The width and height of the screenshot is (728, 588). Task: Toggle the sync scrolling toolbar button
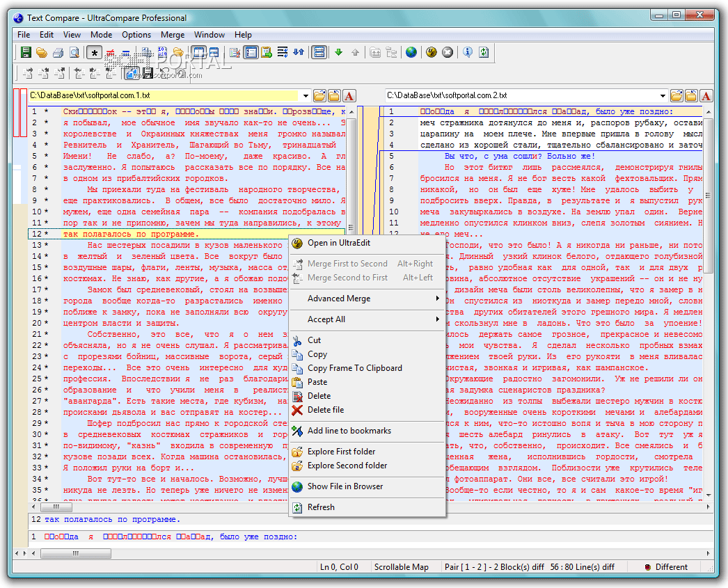pos(319,52)
